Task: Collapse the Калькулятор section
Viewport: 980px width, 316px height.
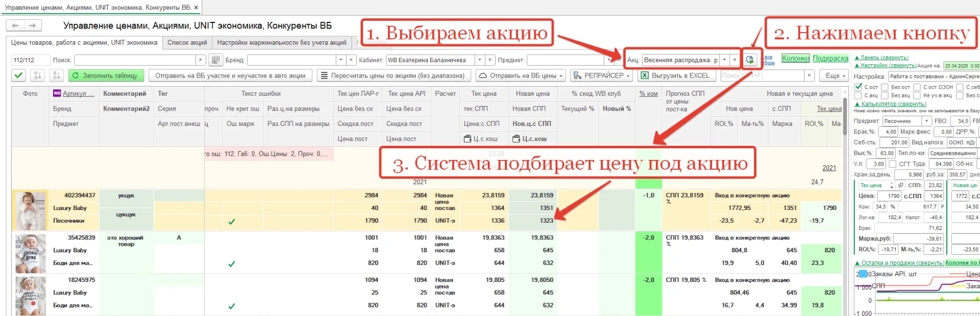Action: (890, 104)
